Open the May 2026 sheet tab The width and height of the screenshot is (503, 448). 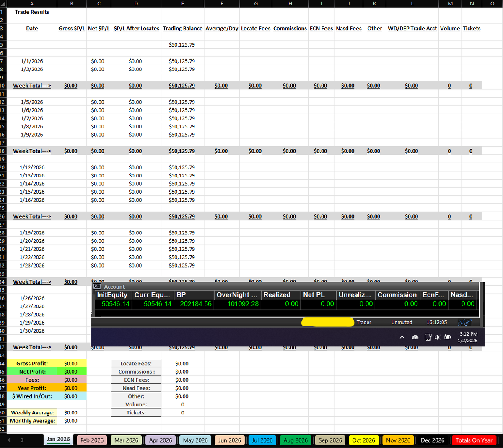[x=195, y=440]
